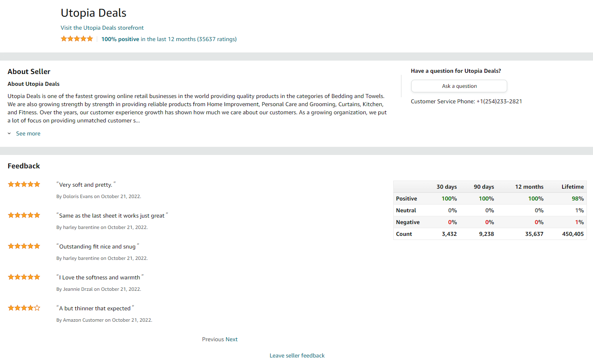This screenshot has height=364, width=593.
Task: Click stars beside "Outstanding fit nice and snug"
Action: [24, 246]
